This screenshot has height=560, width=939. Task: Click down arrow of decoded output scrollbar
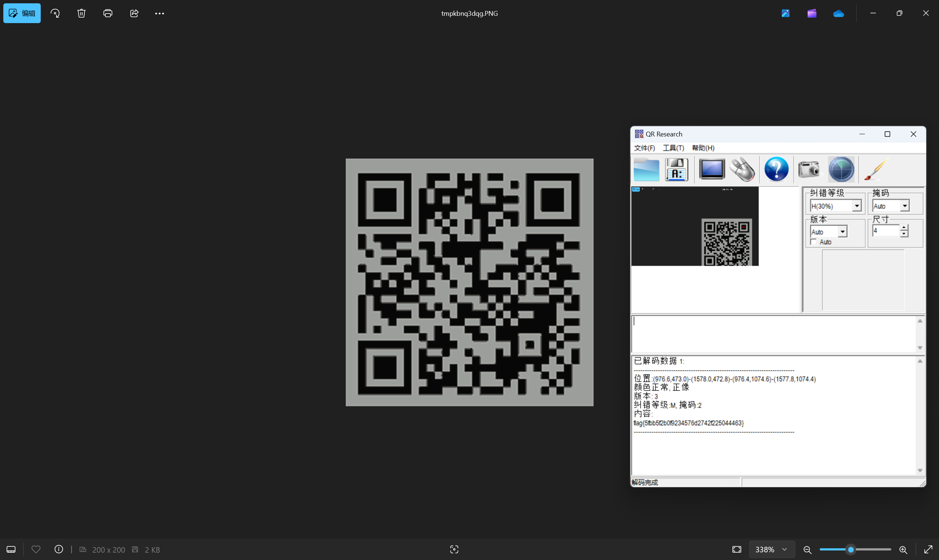920,471
